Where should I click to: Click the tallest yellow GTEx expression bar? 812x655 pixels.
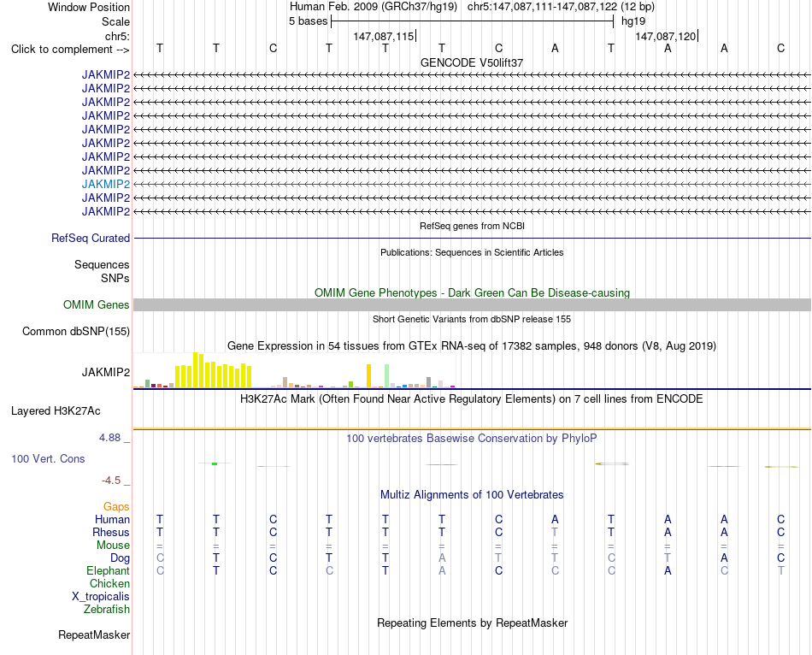tap(195, 370)
